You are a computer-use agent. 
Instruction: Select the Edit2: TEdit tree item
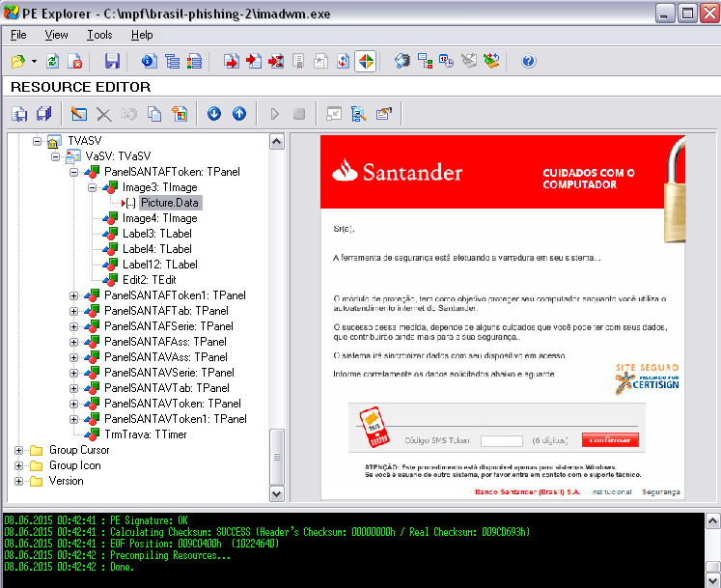click(149, 280)
